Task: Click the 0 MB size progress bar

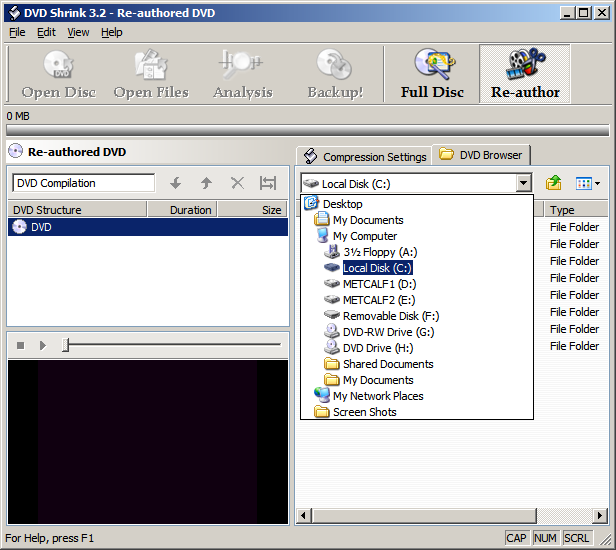Action: pyautogui.click(x=308, y=130)
